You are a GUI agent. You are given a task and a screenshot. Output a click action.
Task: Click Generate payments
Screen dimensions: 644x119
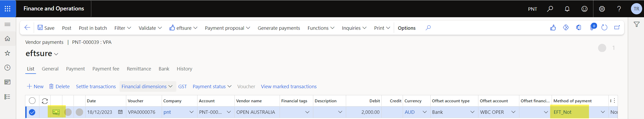[279, 28]
